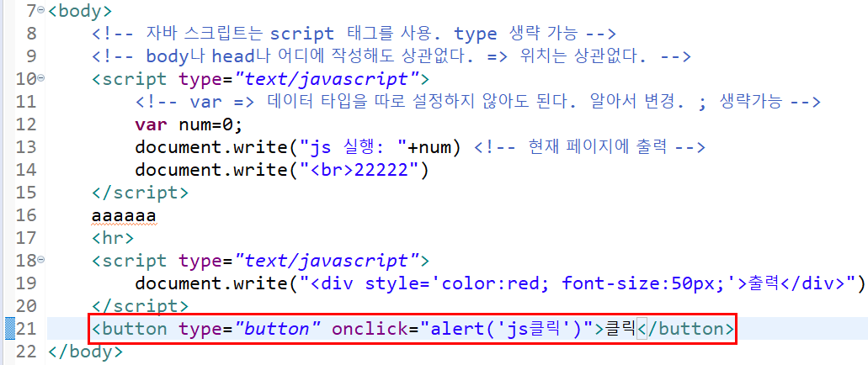The height and width of the screenshot is (365, 868).
Task: Click the <hr> tag on line 17
Action: pyautogui.click(x=113, y=238)
